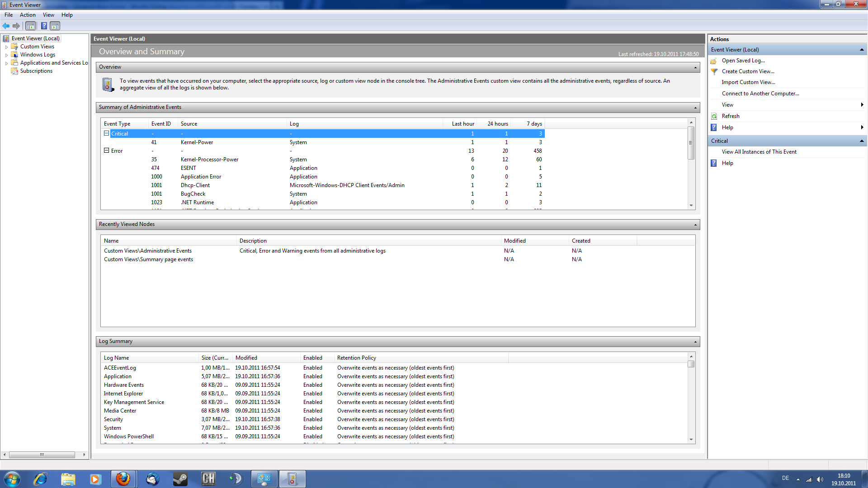The image size is (868, 488).
Task: Click the Help icon under Critical section
Action: 714,163
